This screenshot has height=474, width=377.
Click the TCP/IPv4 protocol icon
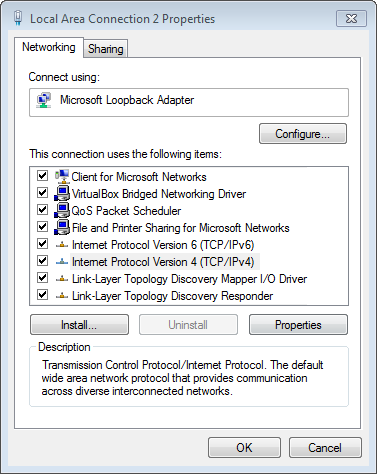62,262
